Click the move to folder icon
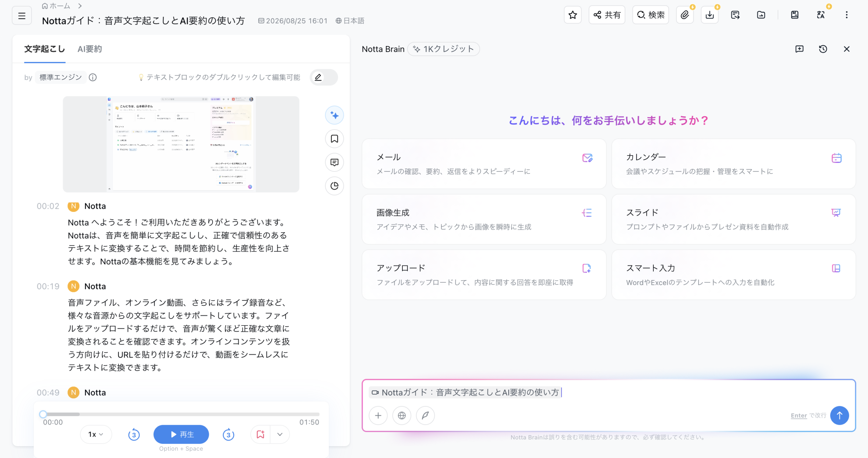The height and width of the screenshot is (458, 868). pyautogui.click(x=761, y=15)
